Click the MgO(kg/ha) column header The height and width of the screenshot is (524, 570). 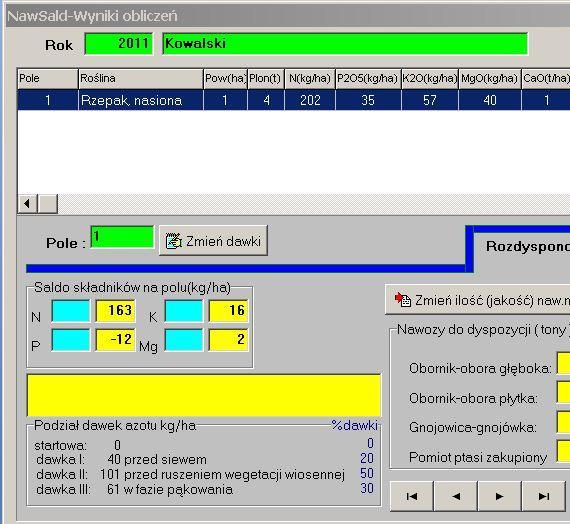pyautogui.click(x=490, y=79)
